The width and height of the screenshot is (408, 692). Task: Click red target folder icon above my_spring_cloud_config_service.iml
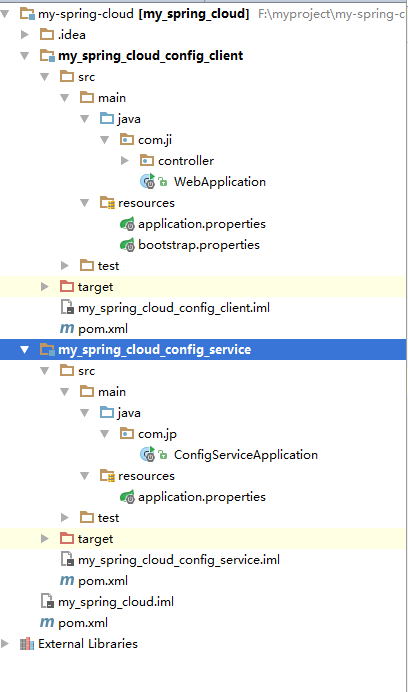[x=67, y=538]
